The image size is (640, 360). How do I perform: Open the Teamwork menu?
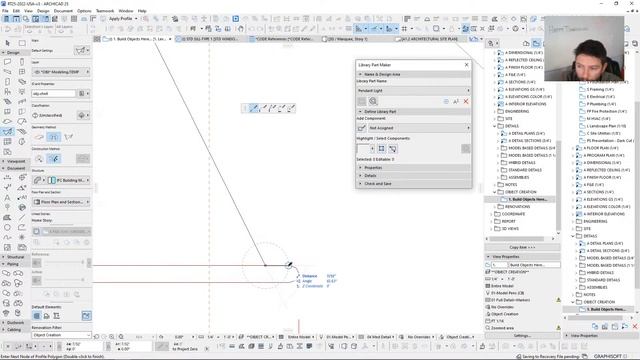[105, 11]
